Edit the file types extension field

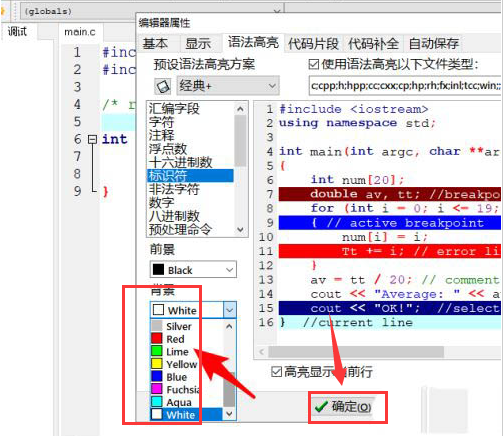point(405,86)
